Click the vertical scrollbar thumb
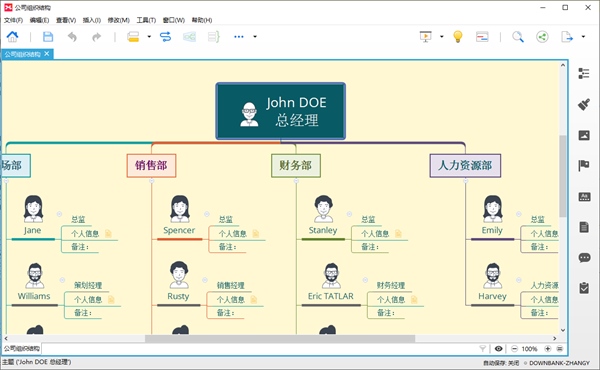Screen dimensions: 600x370 (562, 176)
